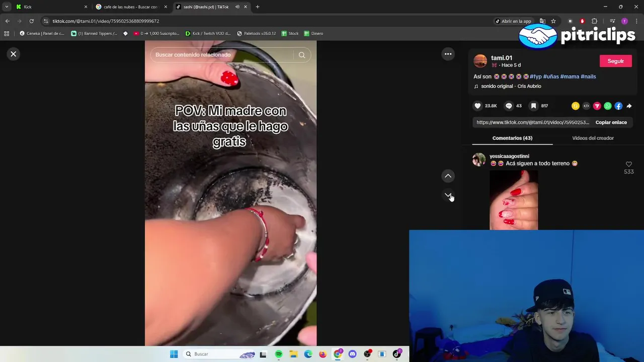Open Paletools v26.0.12 bookmark
Viewport: 644px width, 362px height.
tap(256, 33)
